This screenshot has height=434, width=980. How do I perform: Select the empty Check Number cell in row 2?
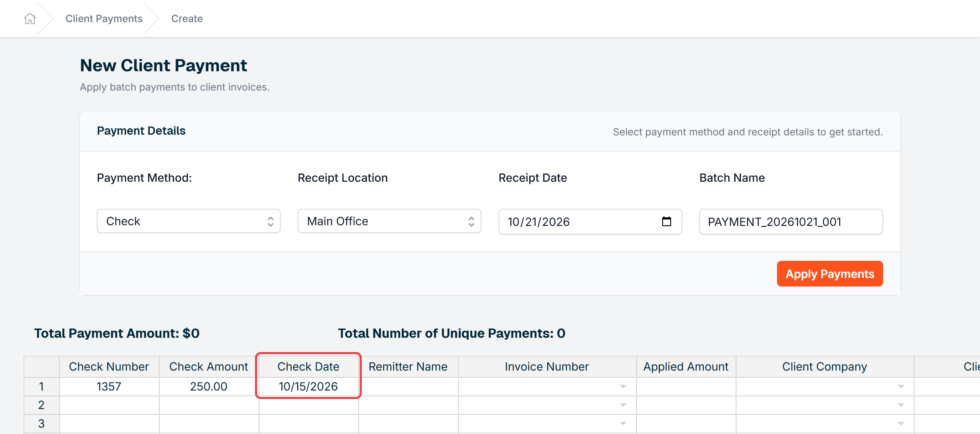pyautogui.click(x=109, y=405)
